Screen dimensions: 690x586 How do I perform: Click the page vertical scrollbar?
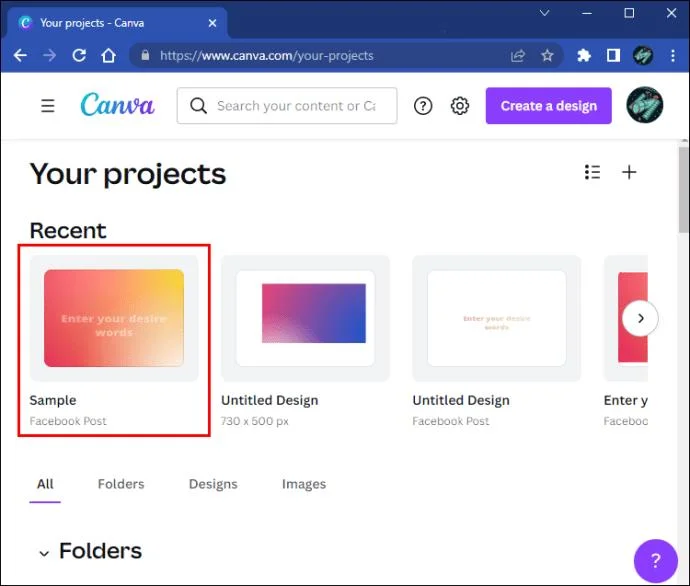pos(683,189)
